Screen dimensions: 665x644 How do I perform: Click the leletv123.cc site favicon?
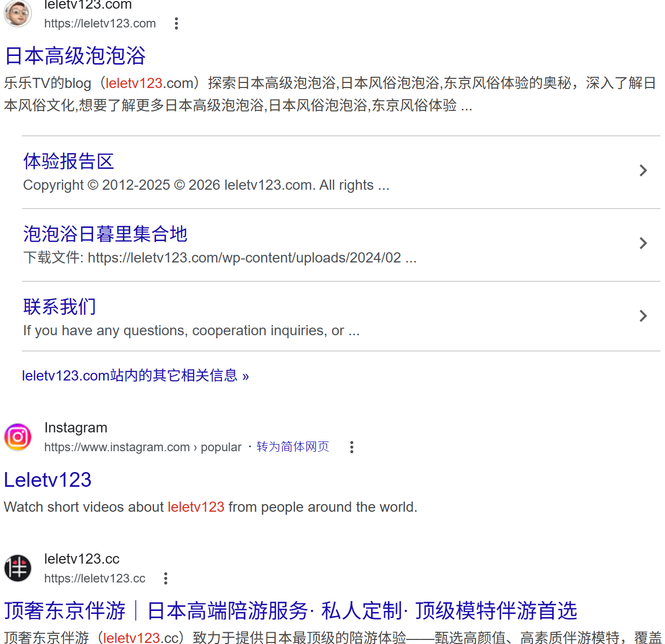point(18,568)
